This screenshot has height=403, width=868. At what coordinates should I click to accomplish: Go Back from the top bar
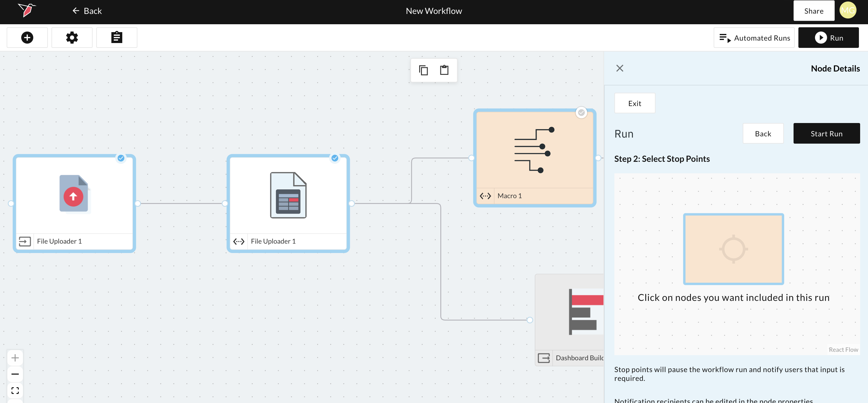(87, 11)
